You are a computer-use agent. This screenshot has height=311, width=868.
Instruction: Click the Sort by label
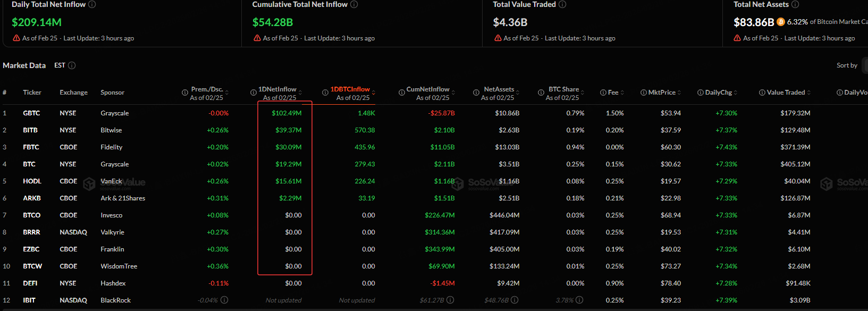point(847,65)
